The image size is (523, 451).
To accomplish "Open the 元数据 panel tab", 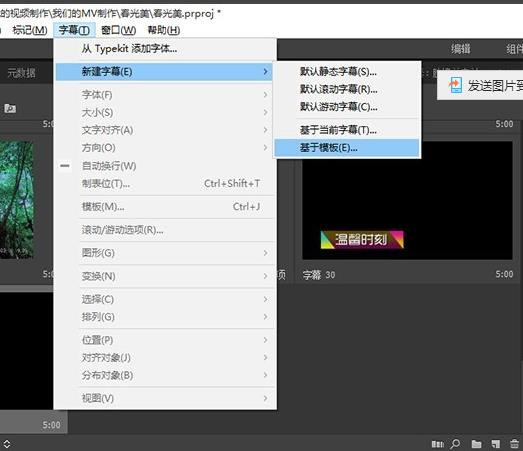I will click(21, 72).
